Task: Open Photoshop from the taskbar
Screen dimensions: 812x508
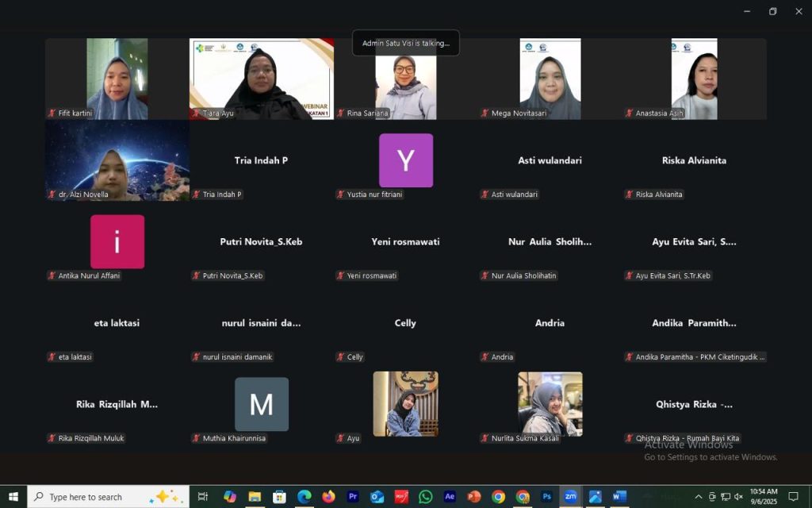Action: [x=546, y=497]
